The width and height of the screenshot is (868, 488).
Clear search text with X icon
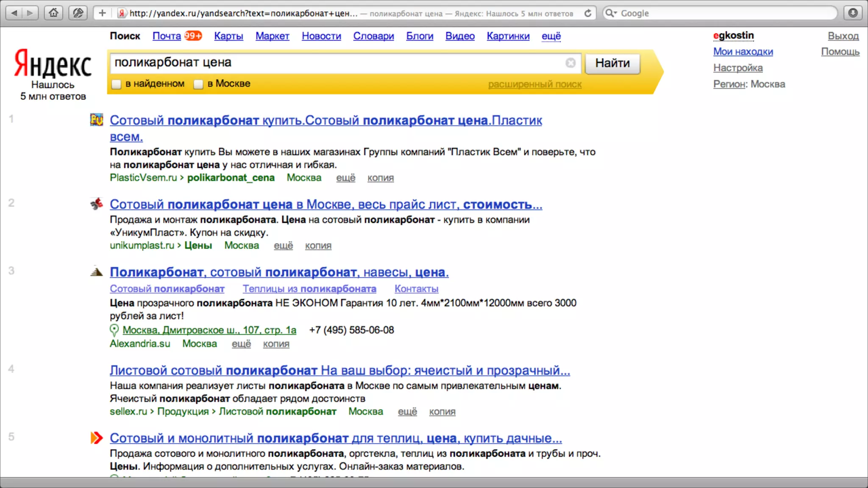point(570,63)
